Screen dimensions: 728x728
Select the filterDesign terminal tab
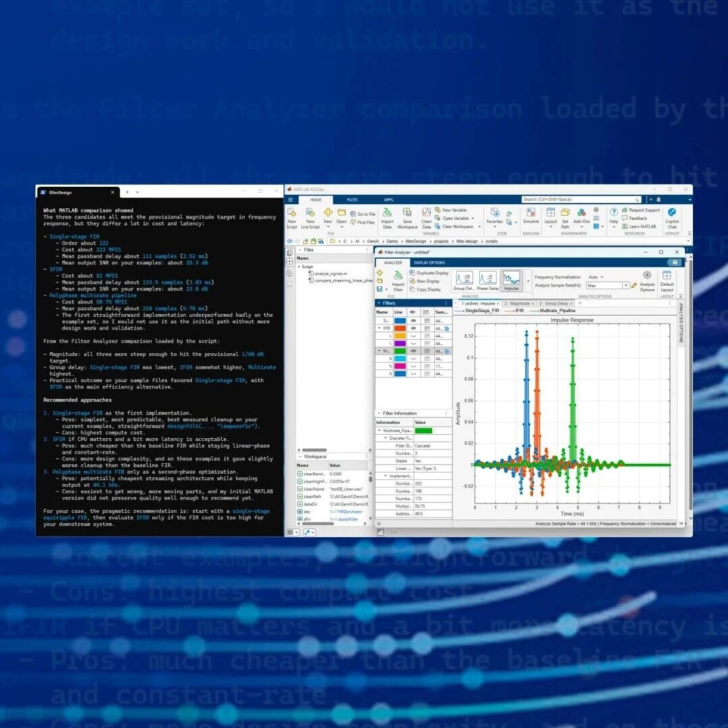(x=78, y=192)
